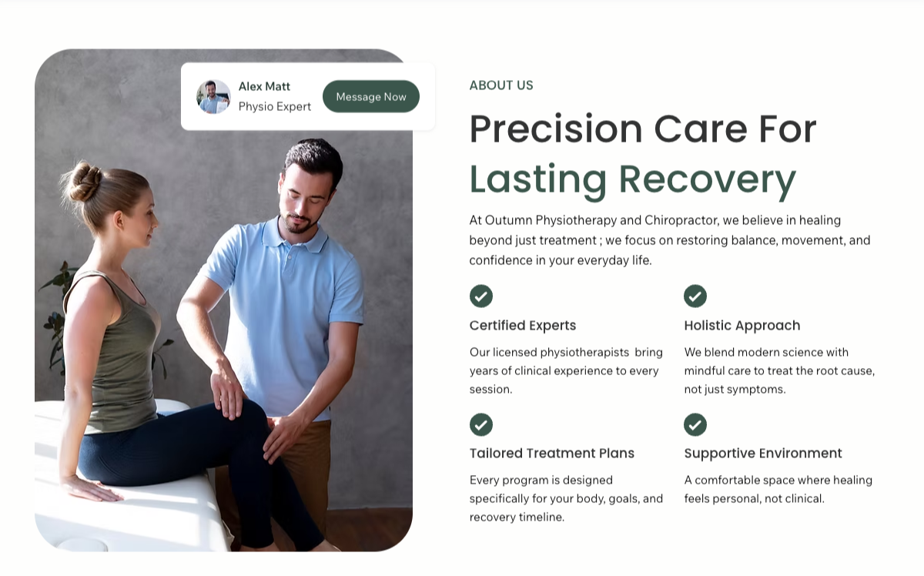Click the checkmark icon above Certified Experts

[481, 296]
